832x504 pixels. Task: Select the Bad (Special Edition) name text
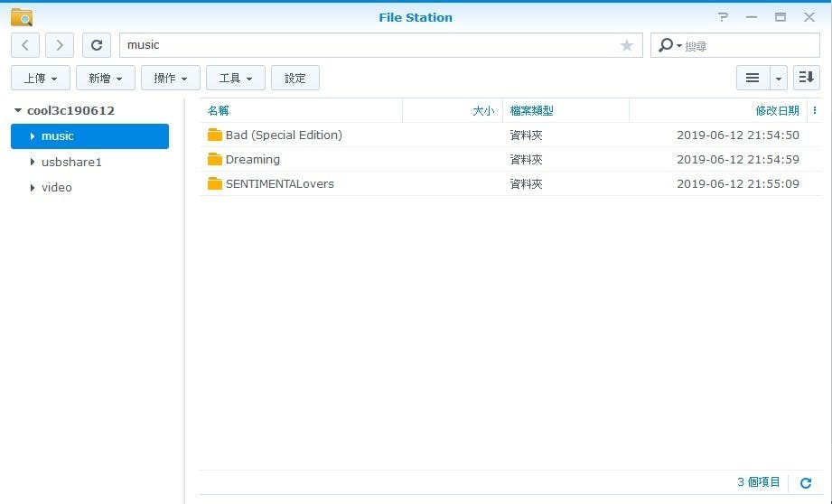click(x=284, y=135)
